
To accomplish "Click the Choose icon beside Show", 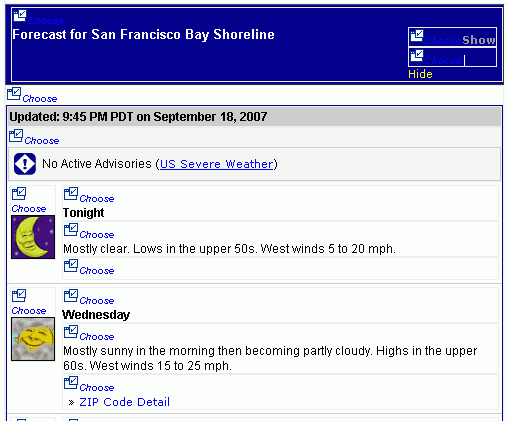I will [417, 35].
